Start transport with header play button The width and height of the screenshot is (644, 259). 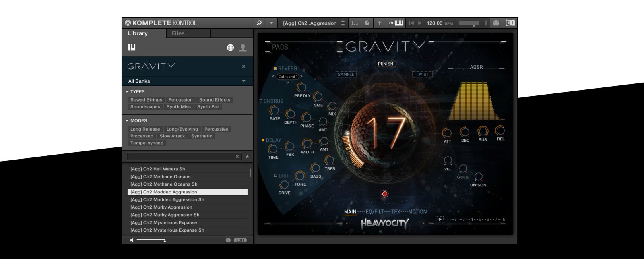pos(420,23)
